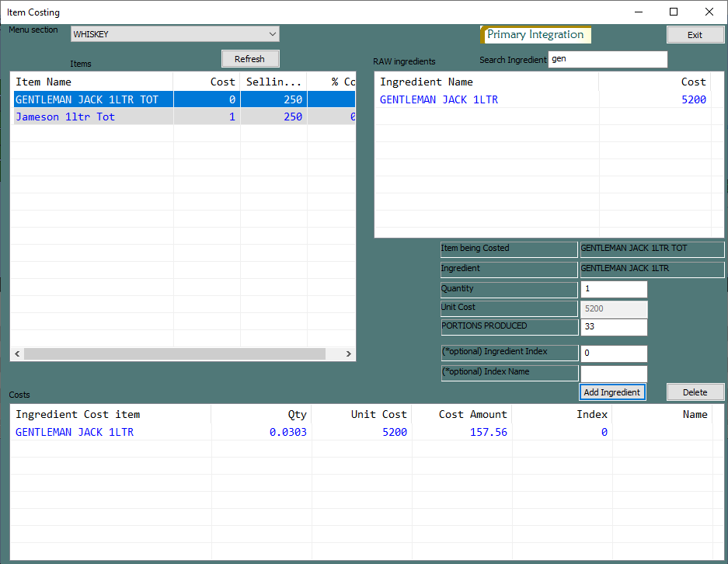
Task: Click the Index column header in Costs
Action: click(562, 414)
